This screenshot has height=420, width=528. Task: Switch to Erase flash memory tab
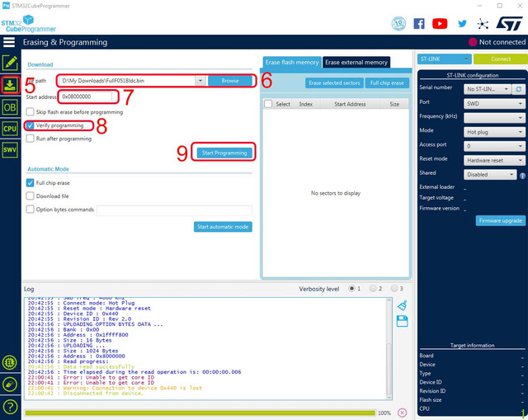(292, 63)
